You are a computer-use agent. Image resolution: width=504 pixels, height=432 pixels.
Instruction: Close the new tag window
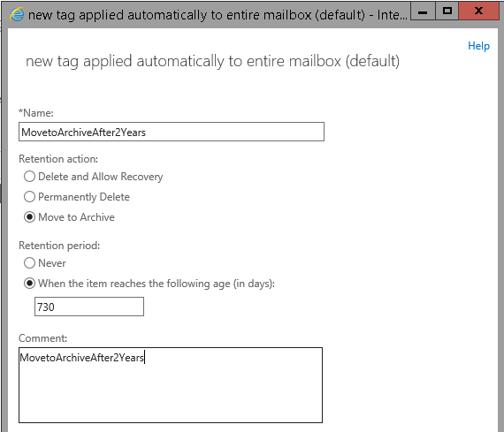[478, 11]
